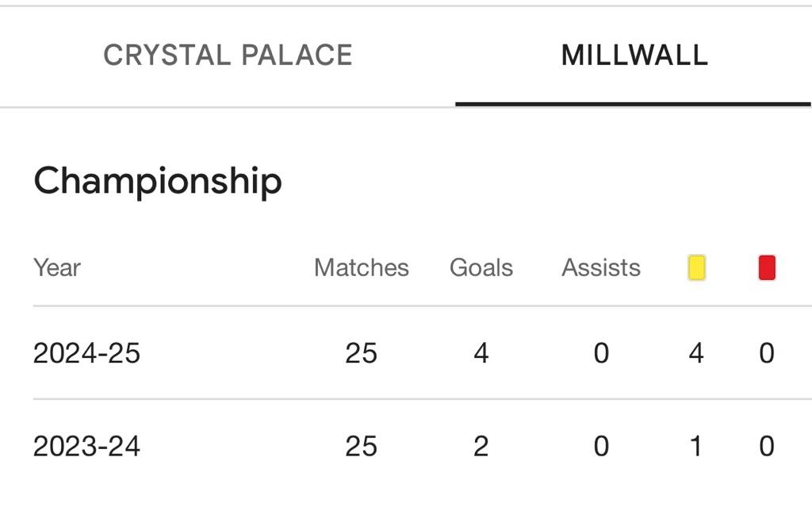Image resolution: width=812 pixels, height=507 pixels.
Task: Click the yellow card icon column header
Action: click(696, 268)
